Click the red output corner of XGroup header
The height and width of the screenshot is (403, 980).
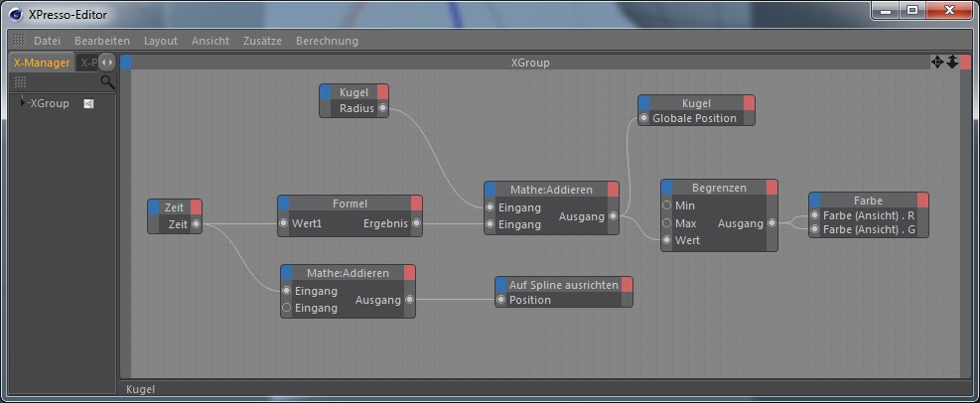coord(966,63)
